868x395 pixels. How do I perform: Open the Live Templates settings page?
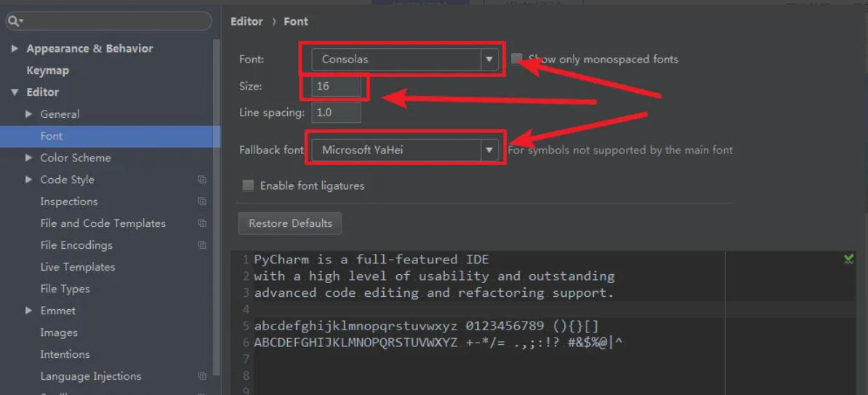(x=77, y=267)
